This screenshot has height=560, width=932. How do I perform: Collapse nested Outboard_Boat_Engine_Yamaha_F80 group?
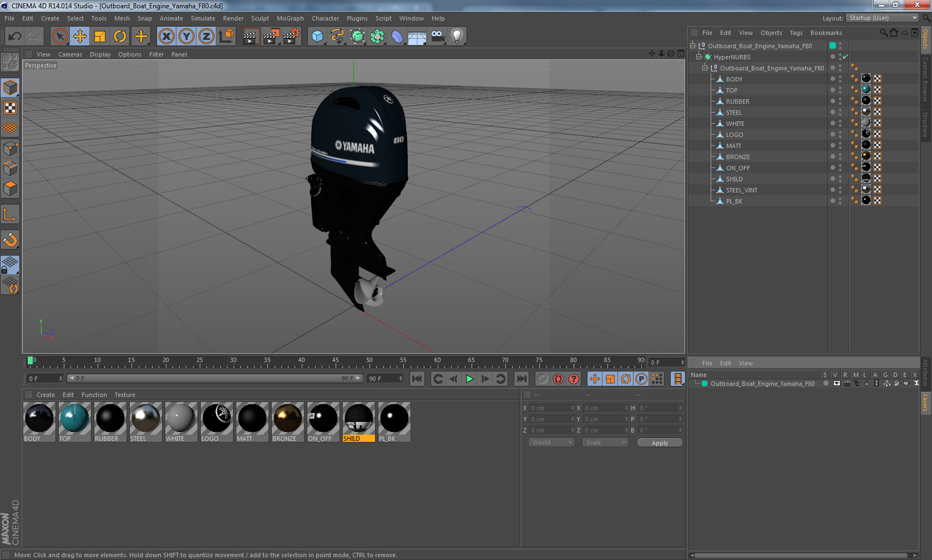click(x=705, y=68)
